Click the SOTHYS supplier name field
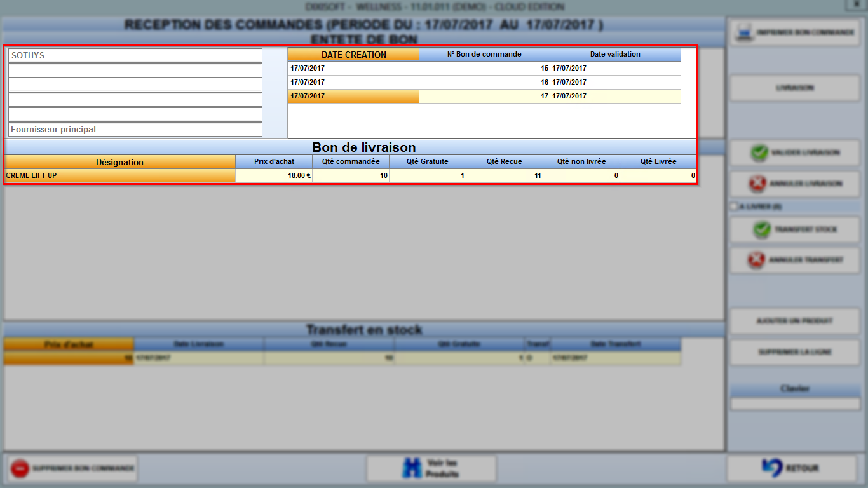 [x=135, y=55]
